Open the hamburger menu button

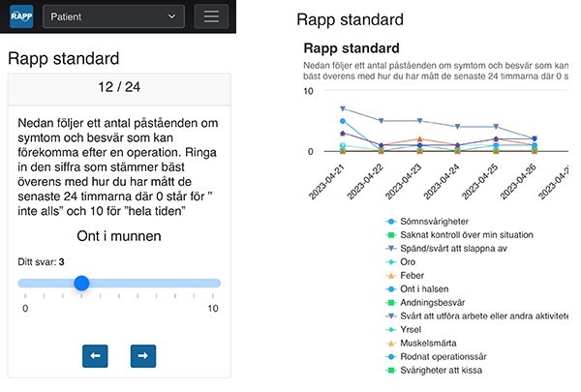[x=211, y=16]
